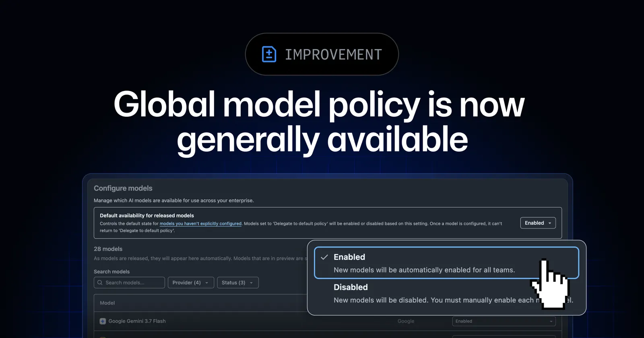644x338 pixels.
Task: Click the checkmark beside the Enabled option
Action: coord(324,257)
